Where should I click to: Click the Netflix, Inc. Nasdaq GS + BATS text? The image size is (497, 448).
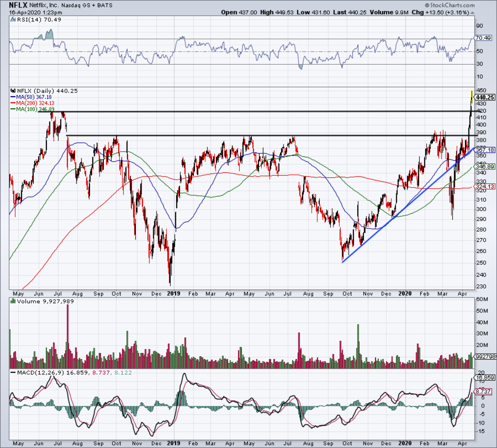70,5
